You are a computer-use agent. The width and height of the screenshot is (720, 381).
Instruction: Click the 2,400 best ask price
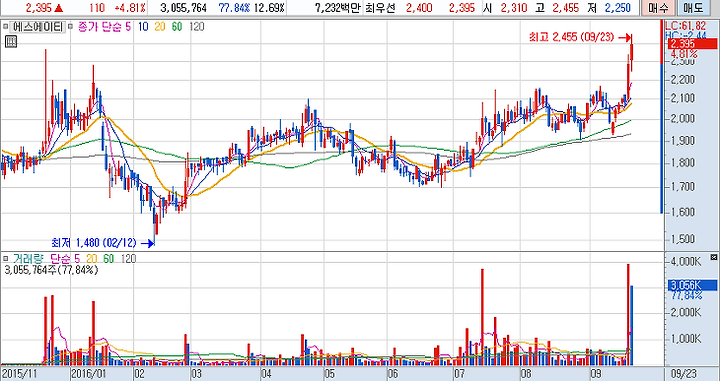click(418, 8)
